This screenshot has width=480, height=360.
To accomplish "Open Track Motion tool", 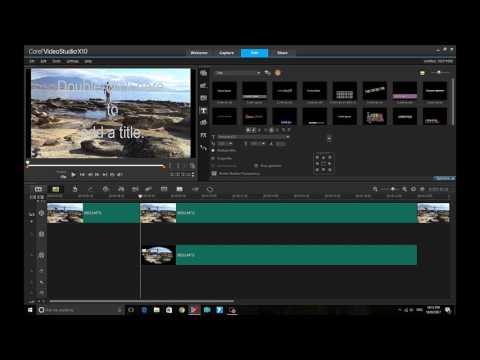I will pos(149,189).
